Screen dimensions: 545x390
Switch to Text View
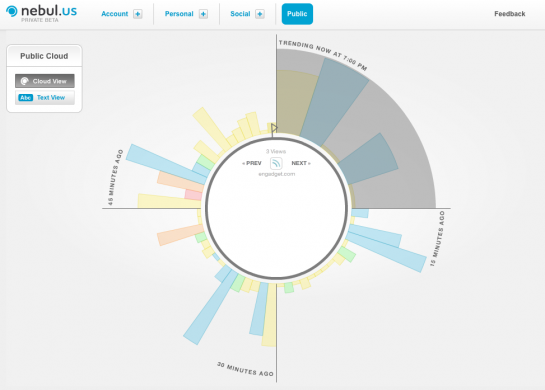click(44, 98)
